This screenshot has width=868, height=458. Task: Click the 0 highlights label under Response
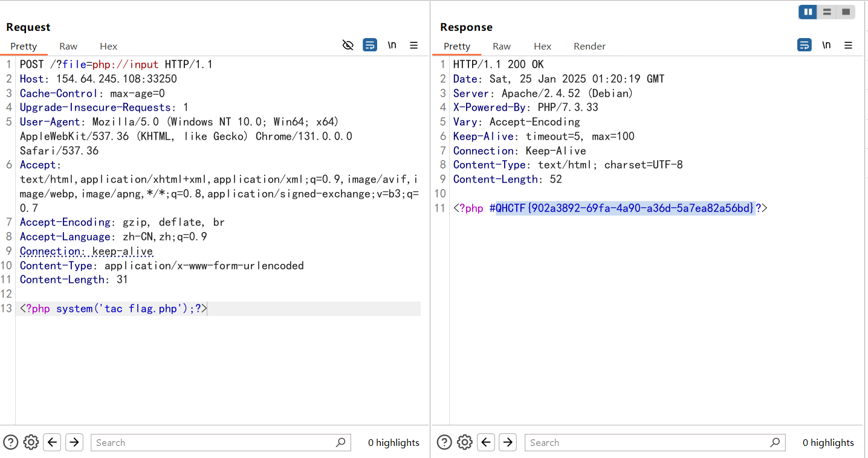[x=828, y=443]
